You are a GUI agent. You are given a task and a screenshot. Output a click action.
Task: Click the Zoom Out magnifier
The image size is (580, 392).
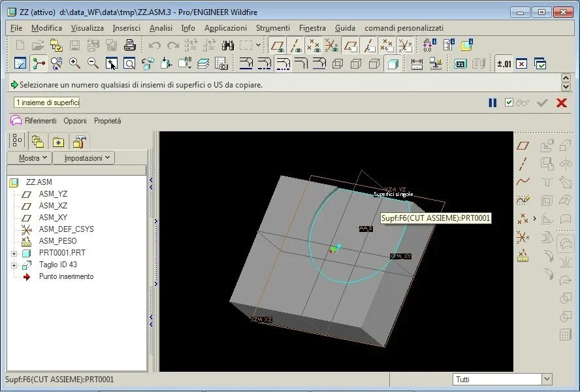[x=93, y=63]
